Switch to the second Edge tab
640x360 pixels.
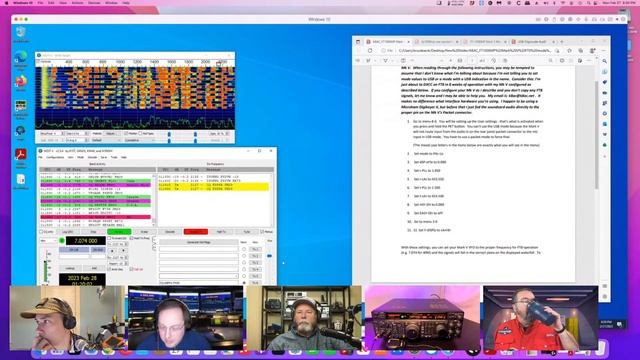[x=436, y=42]
